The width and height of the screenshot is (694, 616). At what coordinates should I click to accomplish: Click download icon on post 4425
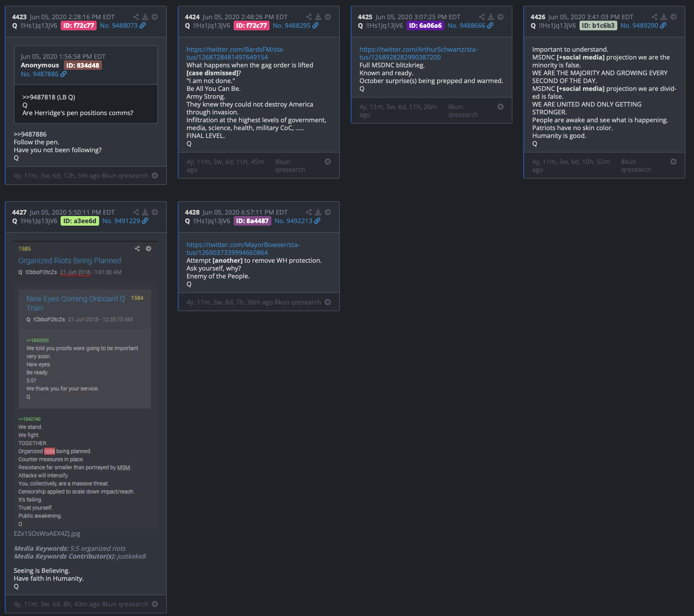pyautogui.click(x=491, y=17)
